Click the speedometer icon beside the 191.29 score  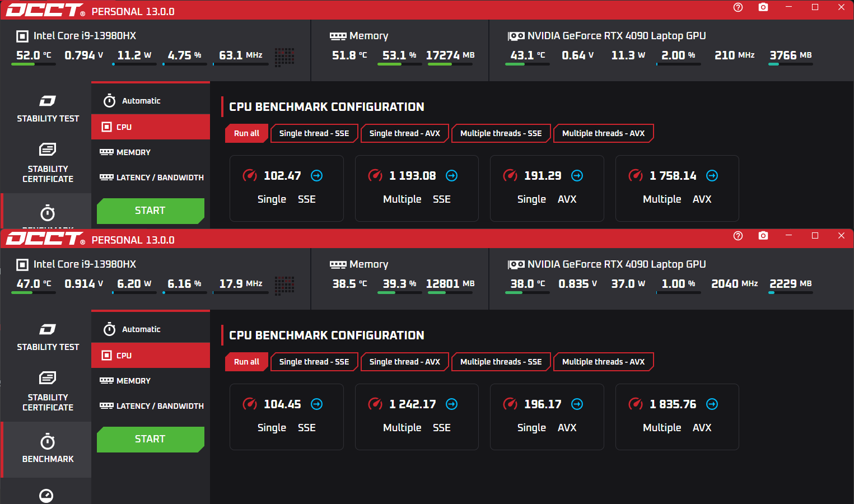coord(510,176)
